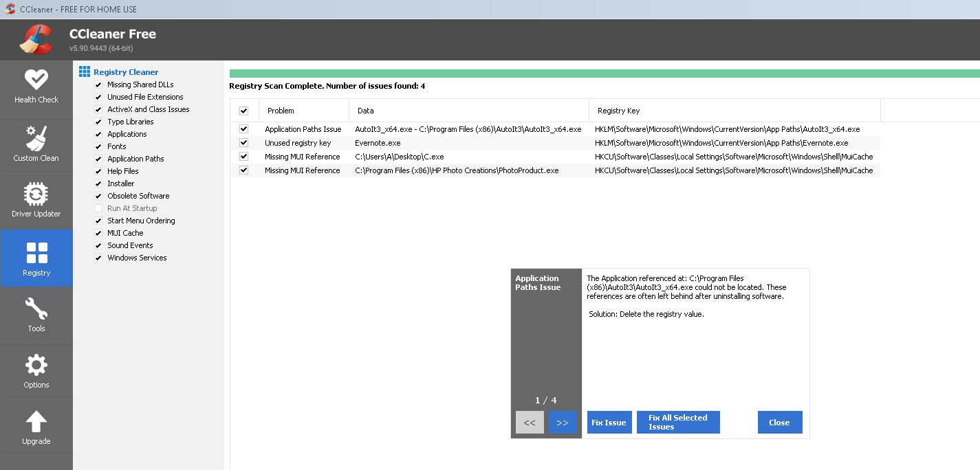The height and width of the screenshot is (470, 980).
Task: Sort results by Problem column
Action: click(304, 111)
